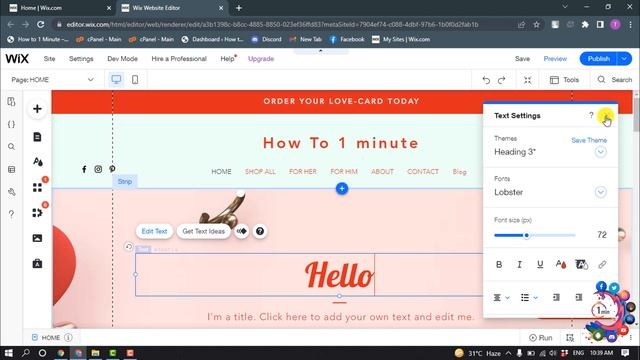
Task: Open the Site Design icon
Action: (x=38, y=162)
